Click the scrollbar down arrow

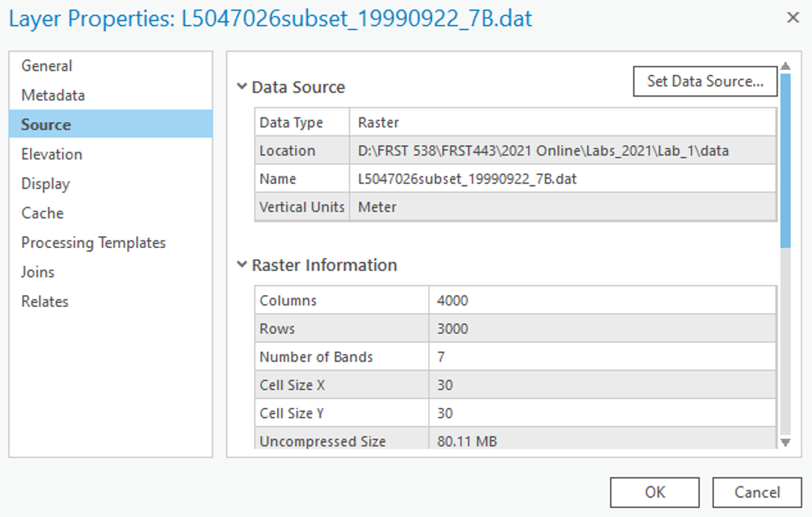(784, 442)
